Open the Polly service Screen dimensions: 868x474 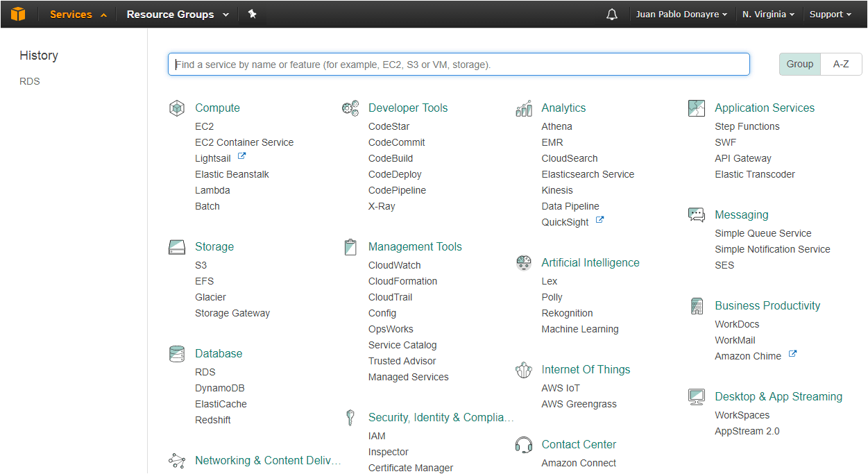coord(552,297)
